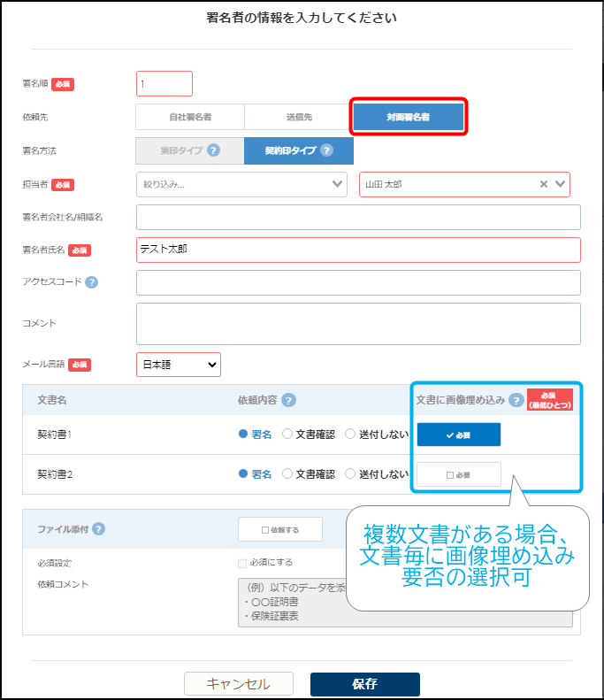Expand the 山田 太郎 assignee dropdown arrow
This screenshot has width=604, height=700.
tap(560, 184)
